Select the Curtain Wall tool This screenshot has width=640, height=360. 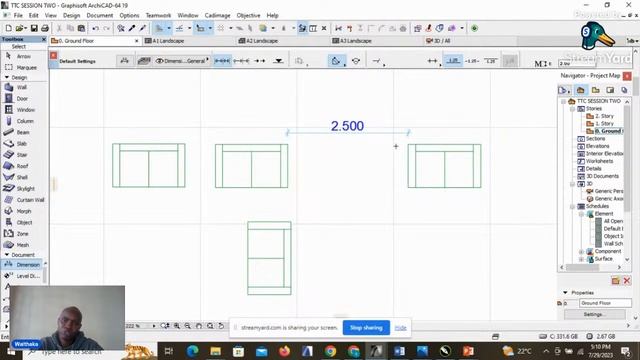coord(30,200)
